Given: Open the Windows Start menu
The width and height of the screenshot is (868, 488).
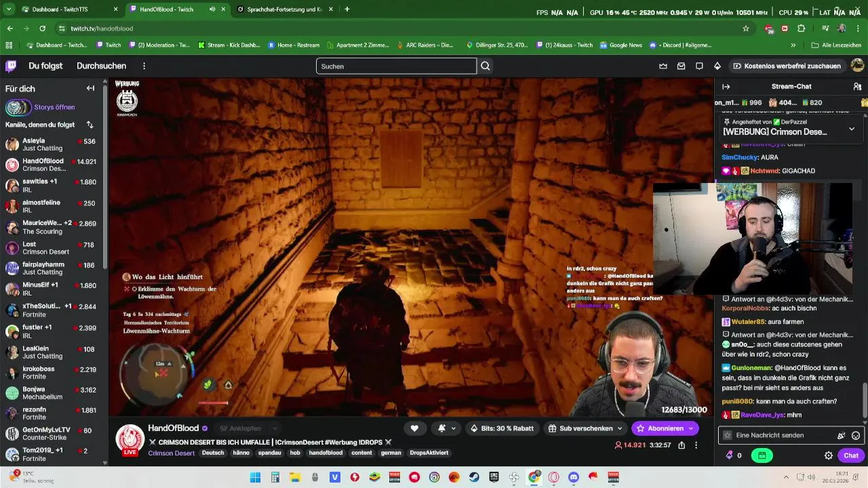Looking at the screenshot, I should click(x=255, y=477).
